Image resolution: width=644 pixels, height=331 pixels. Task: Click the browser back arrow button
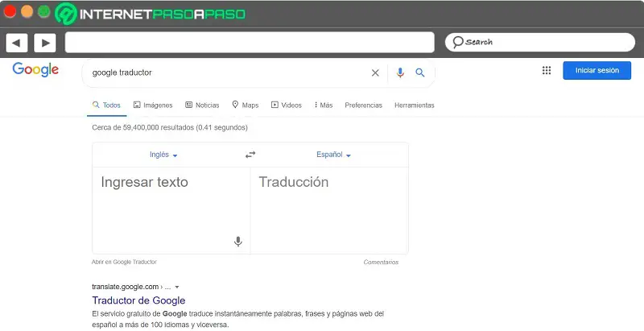coord(16,43)
